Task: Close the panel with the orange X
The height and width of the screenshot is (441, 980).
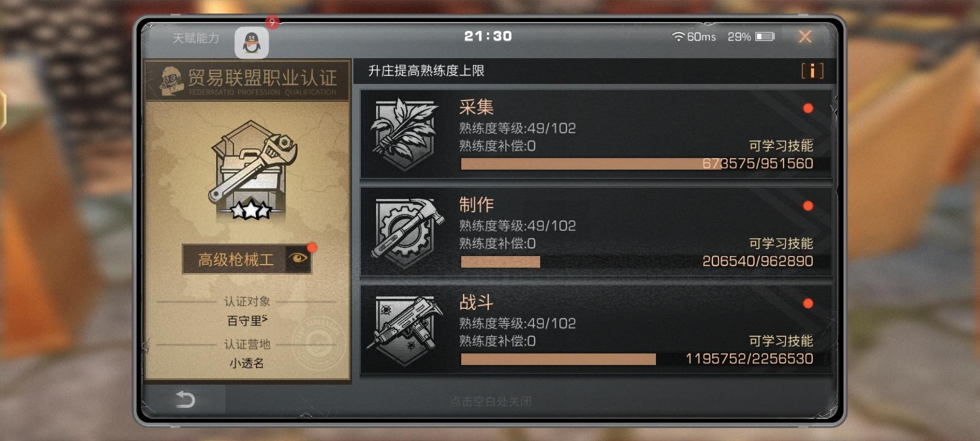Action: (805, 37)
